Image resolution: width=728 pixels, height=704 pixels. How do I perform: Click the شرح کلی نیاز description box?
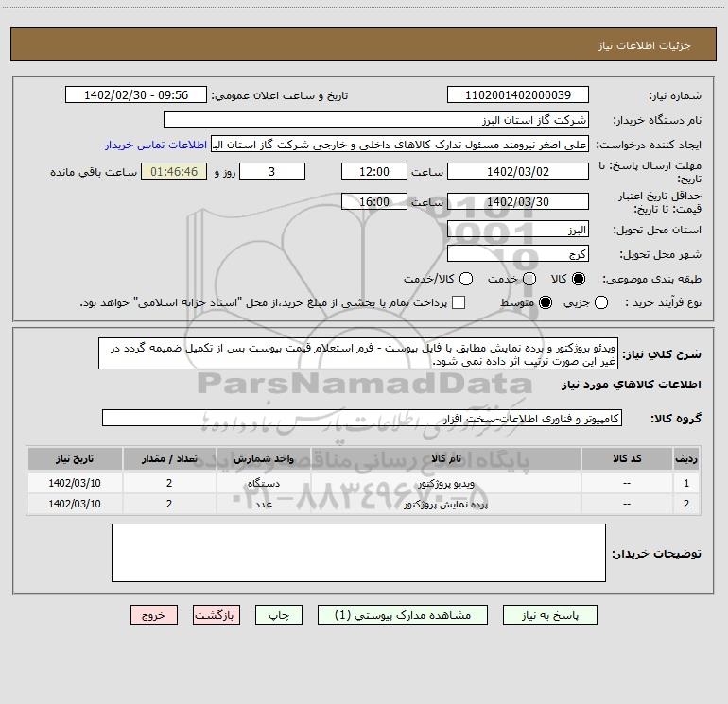click(x=358, y=353)
